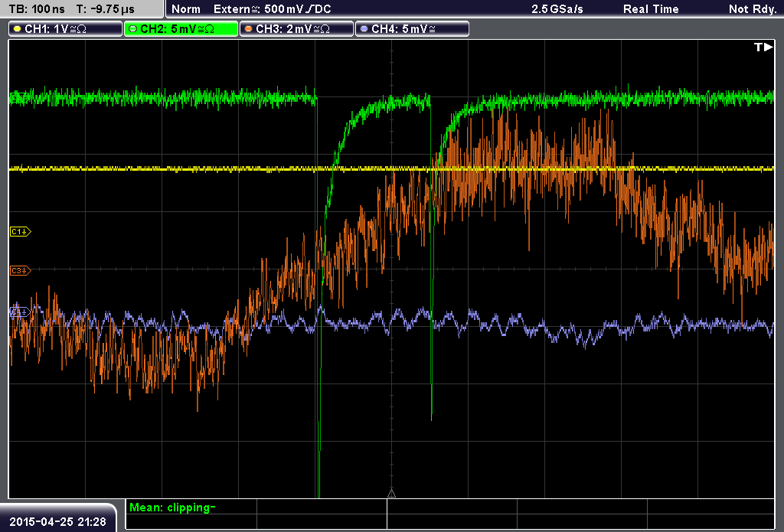
Task: Click the orange dot icon in CH3 tab
Action: [x=248, y=29]
